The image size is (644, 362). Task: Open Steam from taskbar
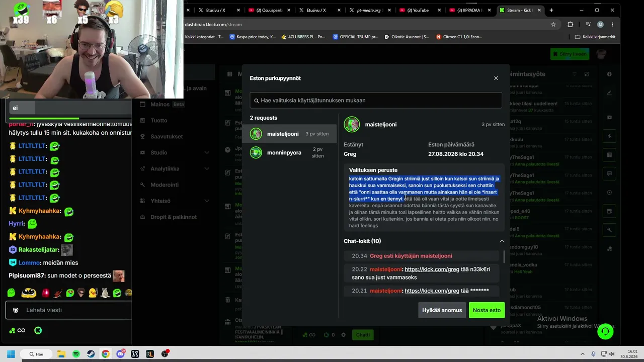pos(91,354)
